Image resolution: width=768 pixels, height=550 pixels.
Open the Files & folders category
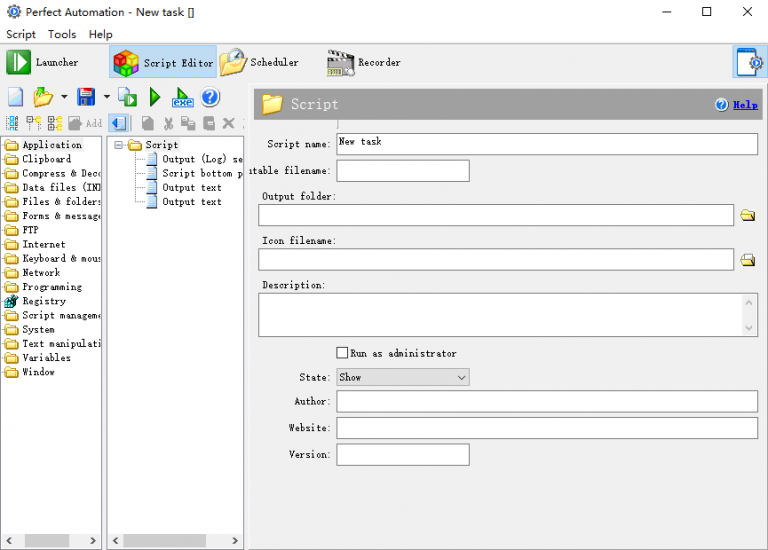61,202
